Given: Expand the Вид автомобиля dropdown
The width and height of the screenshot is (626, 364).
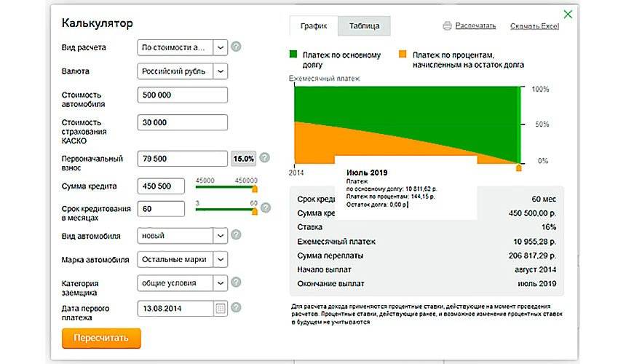Looking at the screenshot, I should tap(221, 236).
